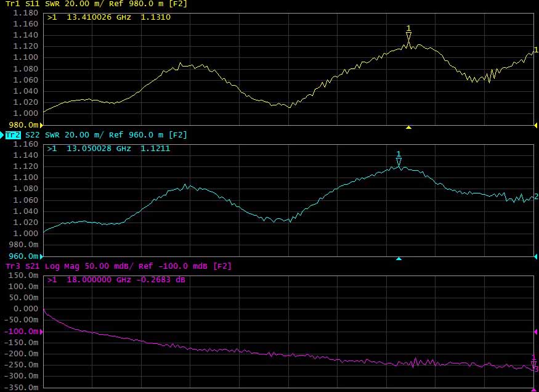Image resolution: width=539 pixels, height=392 pixels.
Task: Click the yellow trace number 1 at right edge
Action: tap(535, 50)
